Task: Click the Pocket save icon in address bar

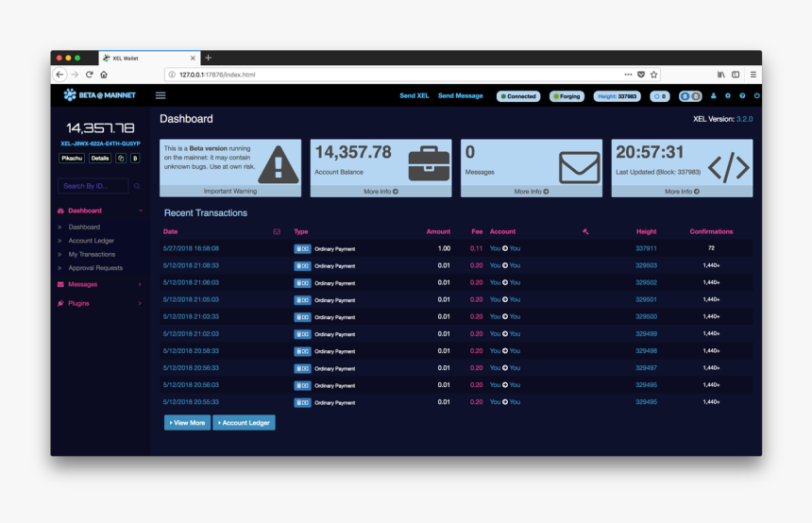Action: point(641,75)
